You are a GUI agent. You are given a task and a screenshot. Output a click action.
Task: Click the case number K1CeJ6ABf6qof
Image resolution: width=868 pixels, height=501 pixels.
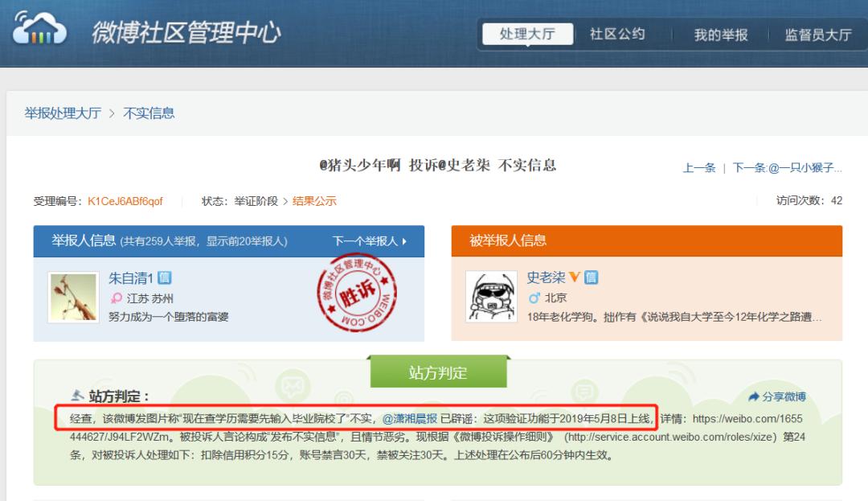click(125, 202)
